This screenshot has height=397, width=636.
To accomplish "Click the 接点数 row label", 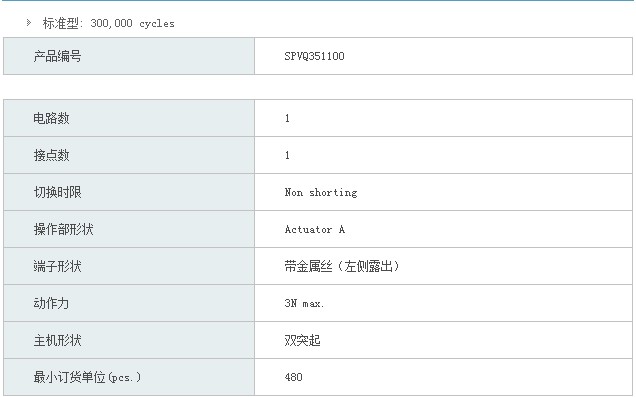I will click(51, 155).
